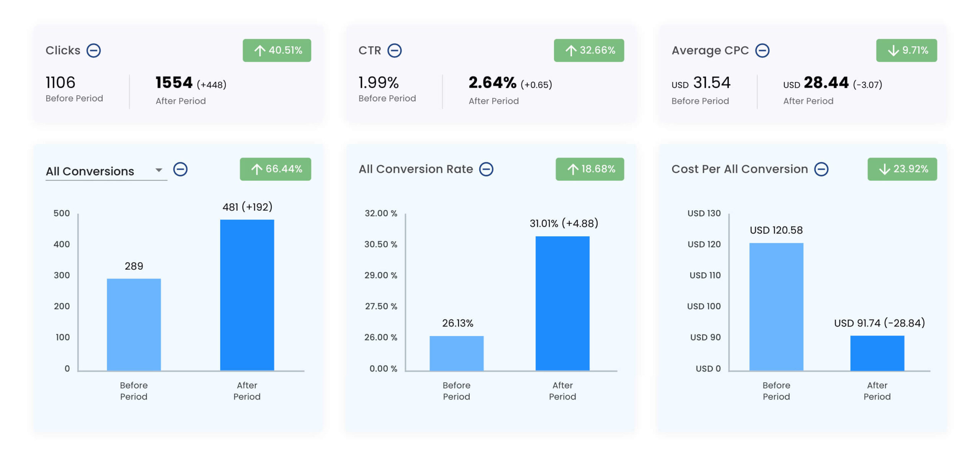Click the up arrow in 40.51% badge
This screenshot has height=457, width=980.
pyautogui.click(x=260, y=51)
